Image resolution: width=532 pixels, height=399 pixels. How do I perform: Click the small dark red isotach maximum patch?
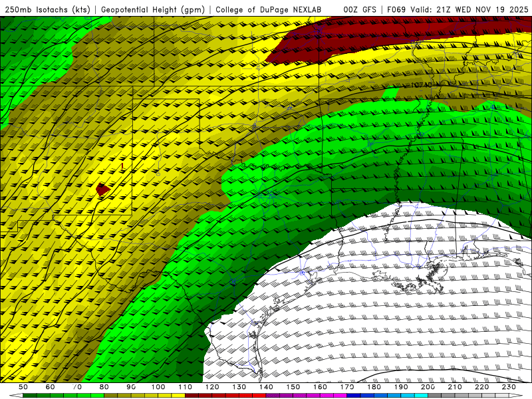pos(102,189)
